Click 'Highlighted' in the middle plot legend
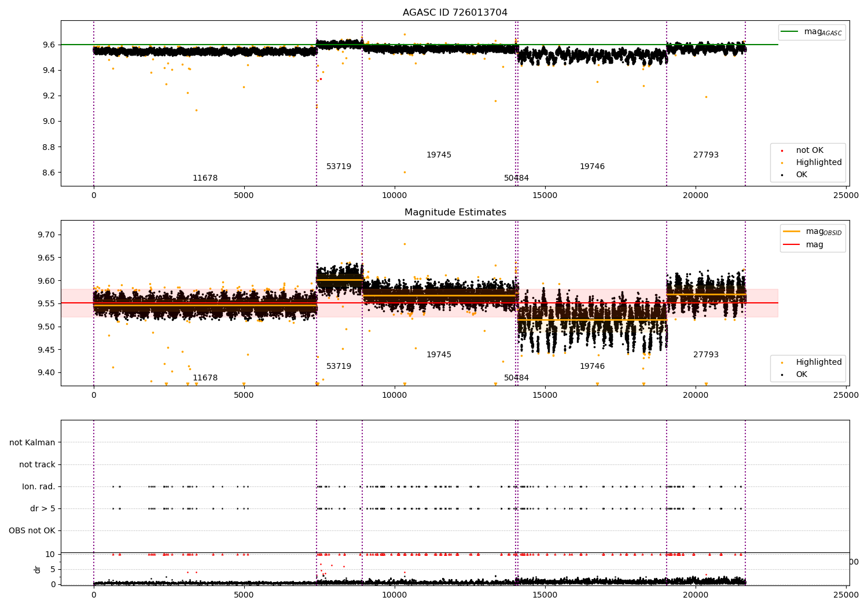The height and width of the screenshot is (608, 868). pos(819,362)
